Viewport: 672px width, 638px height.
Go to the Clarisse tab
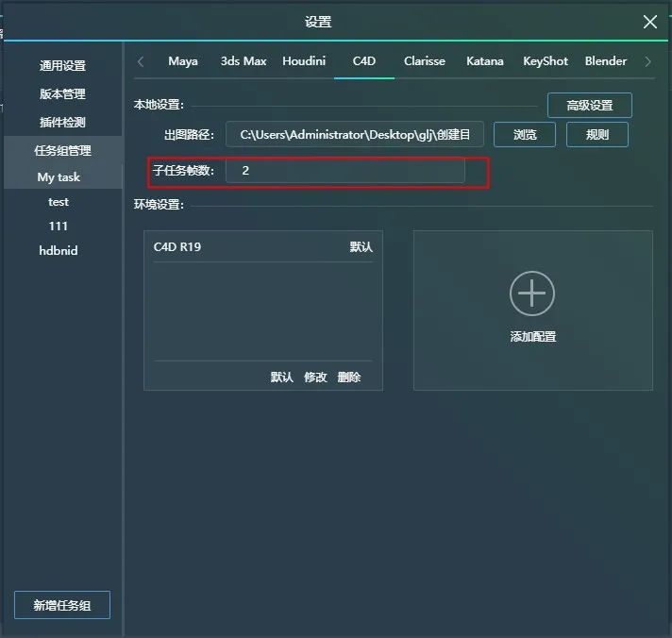tap(425, 61)
